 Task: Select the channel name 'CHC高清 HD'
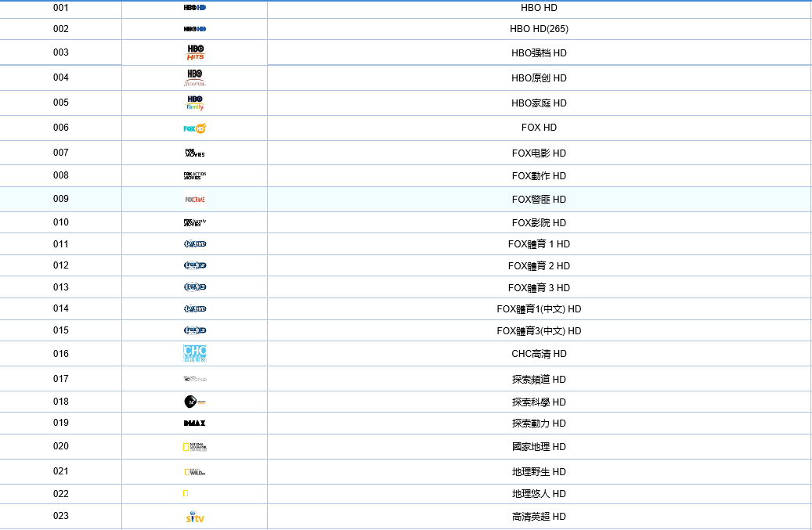click(539, 354)
